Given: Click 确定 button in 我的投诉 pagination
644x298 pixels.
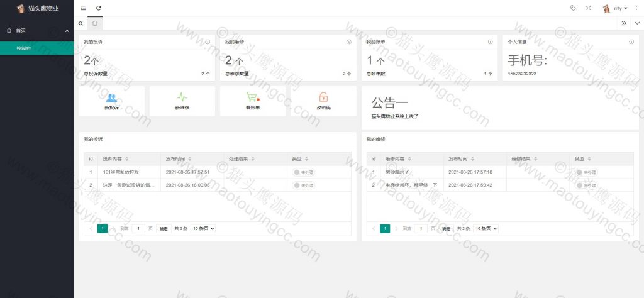Looking at the screenshot, I should (x=164, y=229).
